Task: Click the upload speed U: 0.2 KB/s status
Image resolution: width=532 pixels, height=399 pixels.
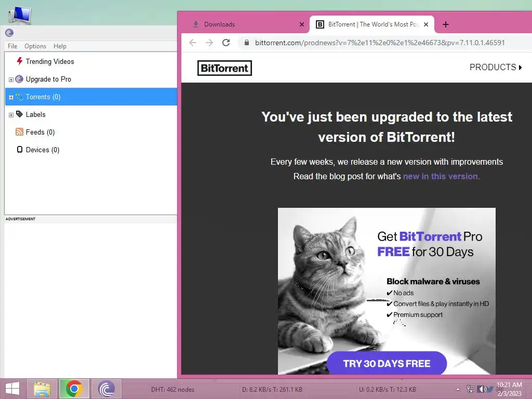Action: tap(388, 390)
